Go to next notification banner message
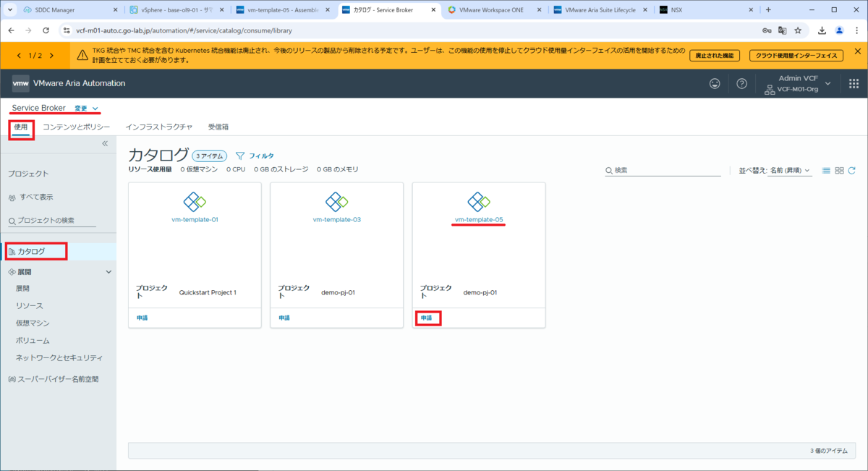The height and width of the screenshot is (471, 868). tap(51, 56)
